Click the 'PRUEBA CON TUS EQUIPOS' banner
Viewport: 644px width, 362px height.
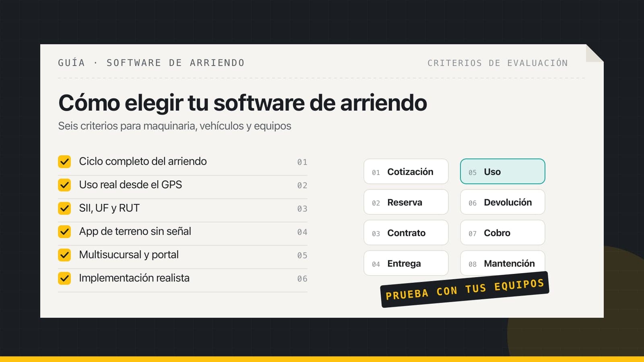pos(465,290)
